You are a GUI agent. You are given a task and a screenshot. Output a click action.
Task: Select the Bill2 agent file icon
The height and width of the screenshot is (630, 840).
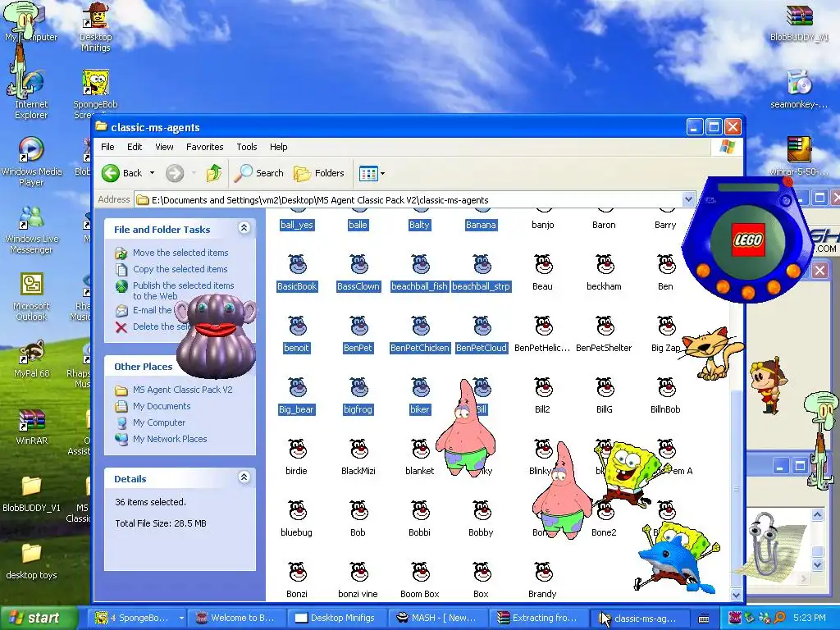543,388
